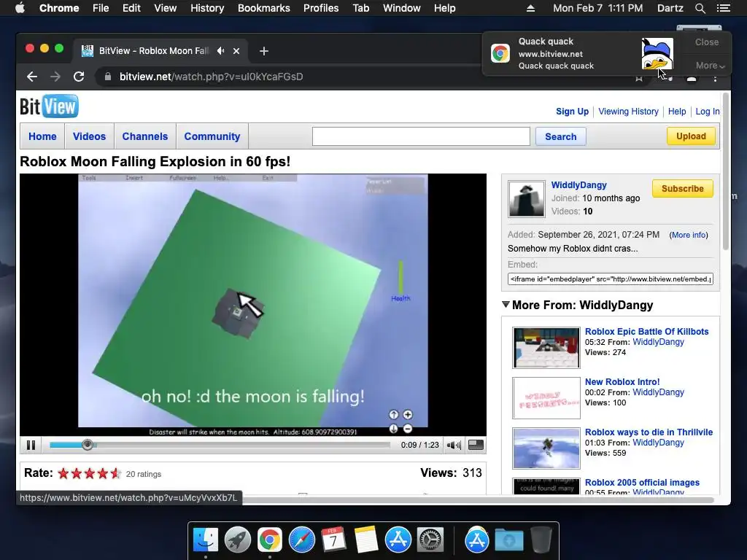747x560 pixels.
Task: Open Spotlight search in menu bar
Action: pyautogui.click(x=700, y=8)
